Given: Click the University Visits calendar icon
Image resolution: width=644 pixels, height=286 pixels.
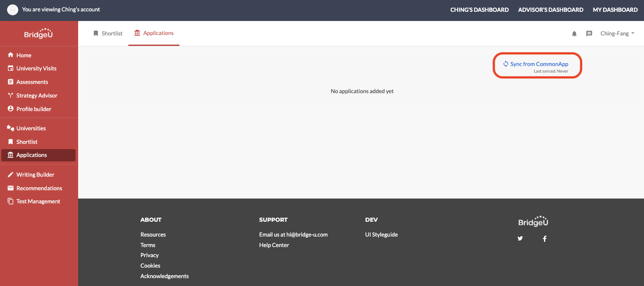Looking at the screenshot, I should (10, 68).
